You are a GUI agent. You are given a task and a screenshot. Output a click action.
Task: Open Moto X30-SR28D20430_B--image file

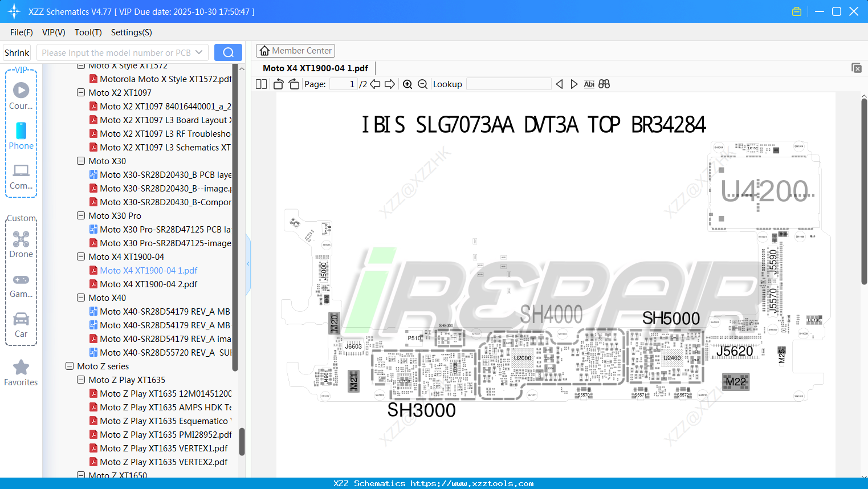point(160,188)
